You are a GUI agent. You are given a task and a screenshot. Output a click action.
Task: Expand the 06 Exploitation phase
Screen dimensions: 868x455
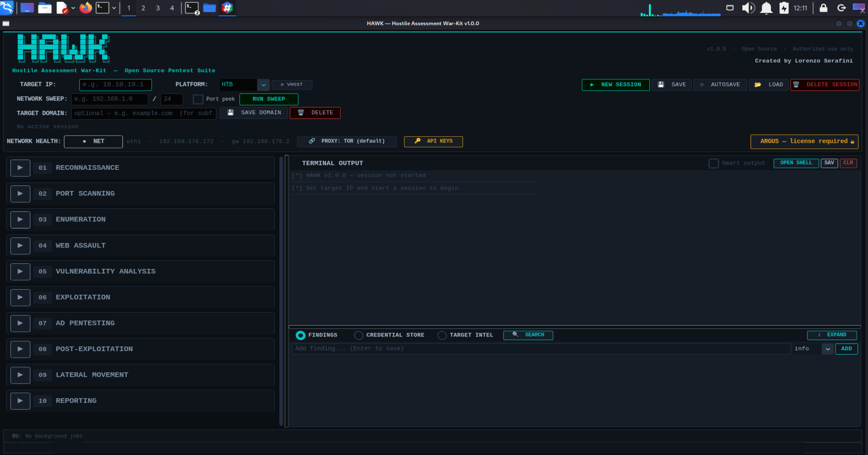pos(20,297)
